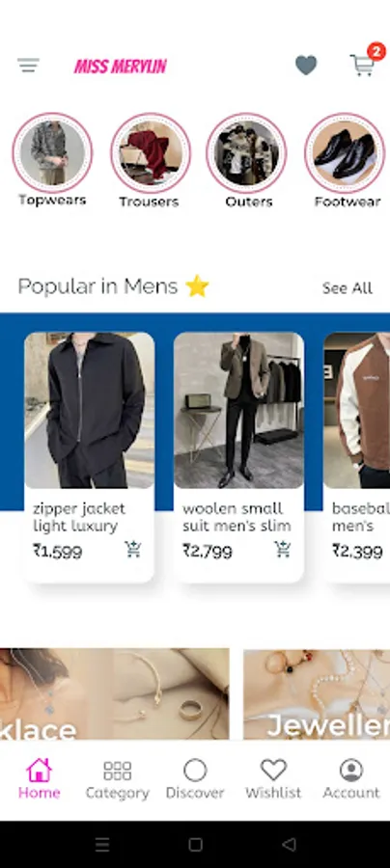The width and height of the screenshot is (390, 868).
Task: View the baseball men's jacket card
Action: point(357,457)
